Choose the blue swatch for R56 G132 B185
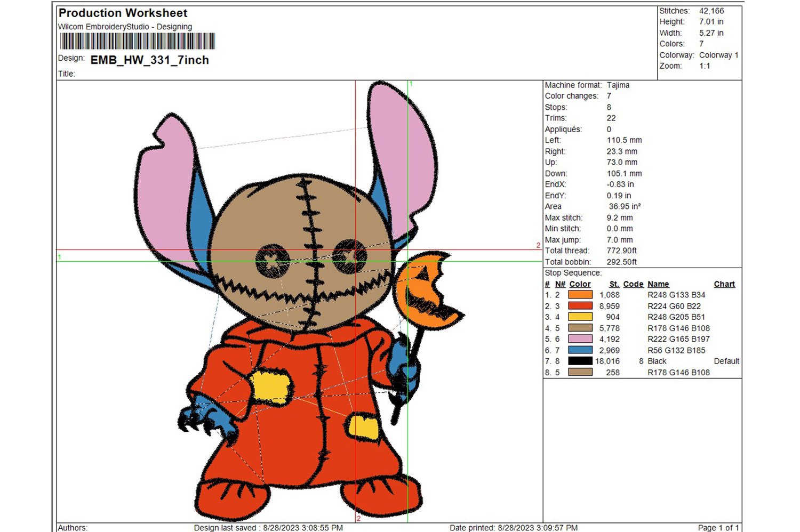Viewport: 800px width, 532px height. point(580,350)
